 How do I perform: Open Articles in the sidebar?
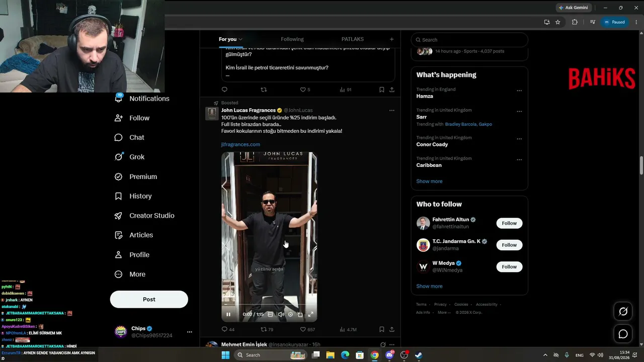(x=133, y=235)
